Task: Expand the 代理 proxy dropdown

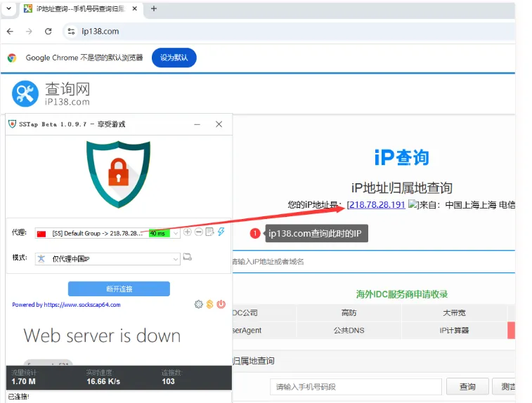Action: (x=176, y=233)
